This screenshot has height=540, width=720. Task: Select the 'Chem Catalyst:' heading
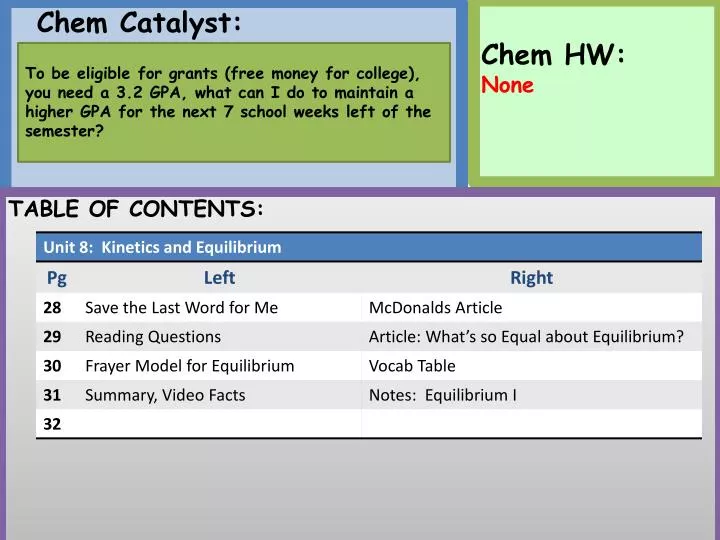pos(139,23)
